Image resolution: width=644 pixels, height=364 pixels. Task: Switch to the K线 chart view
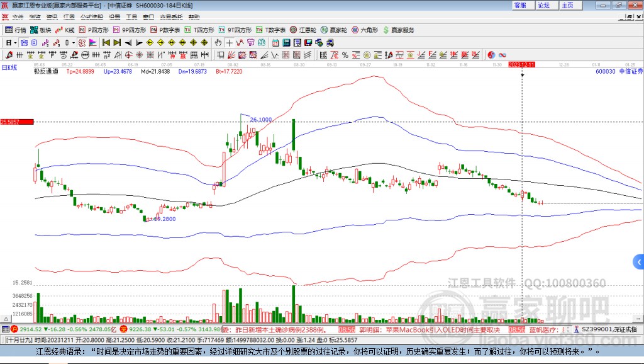click(x=65, y=30)
